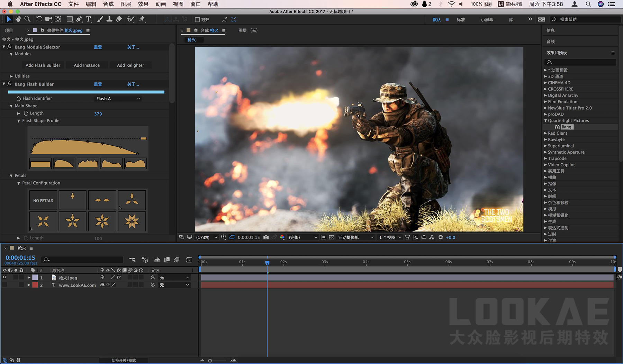Select the Rectangle shape tool
This screenshot has width=623, height=364.
(70, 19)
